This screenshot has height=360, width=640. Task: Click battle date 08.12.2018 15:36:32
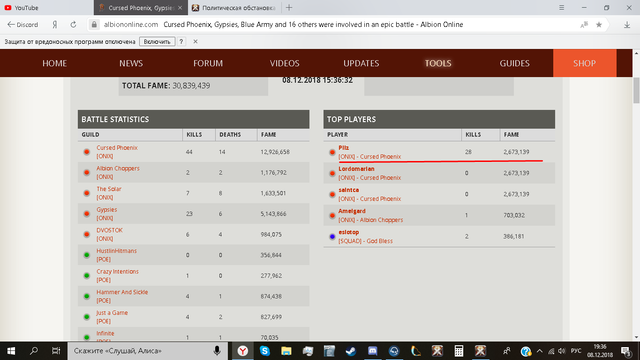point(317,80)
